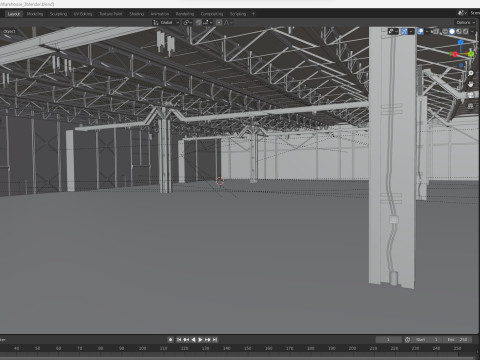Click the red X axis gizmo handle

[455, 54]
